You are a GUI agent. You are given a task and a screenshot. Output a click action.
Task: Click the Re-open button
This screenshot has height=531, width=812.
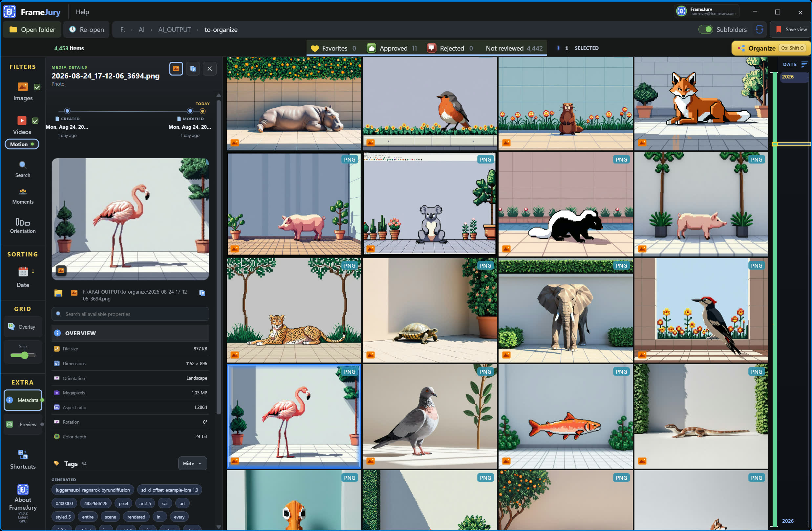pos(86,29)
